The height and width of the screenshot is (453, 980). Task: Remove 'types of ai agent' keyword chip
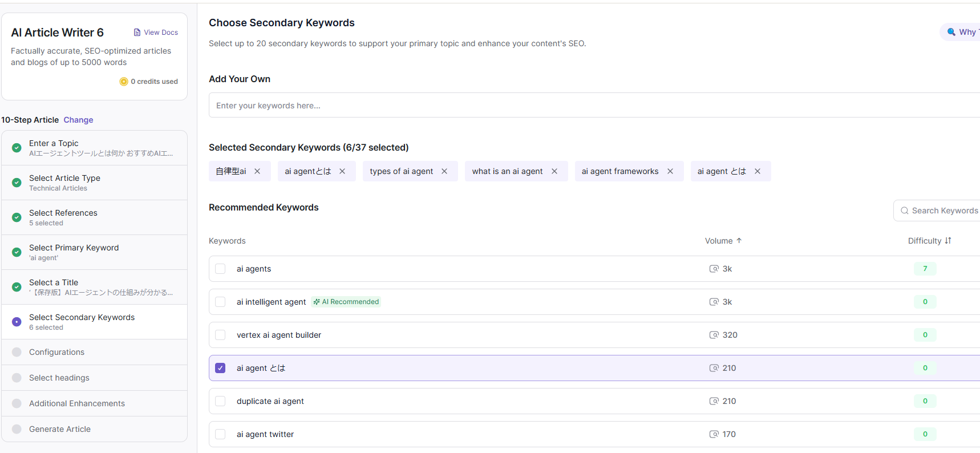click(444, 171)
